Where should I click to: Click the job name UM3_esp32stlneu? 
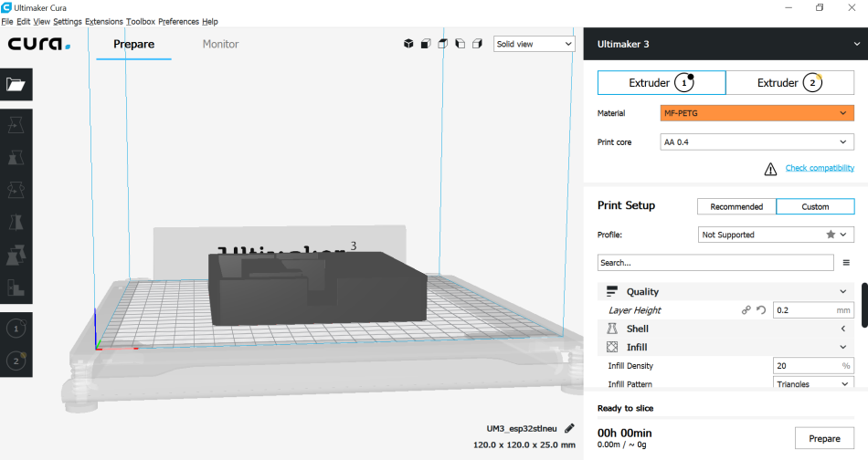522,428
